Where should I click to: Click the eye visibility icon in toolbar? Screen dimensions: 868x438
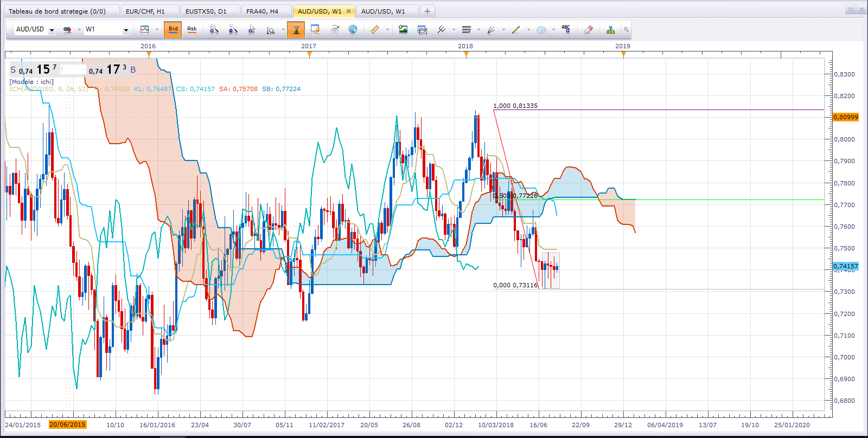334,30
